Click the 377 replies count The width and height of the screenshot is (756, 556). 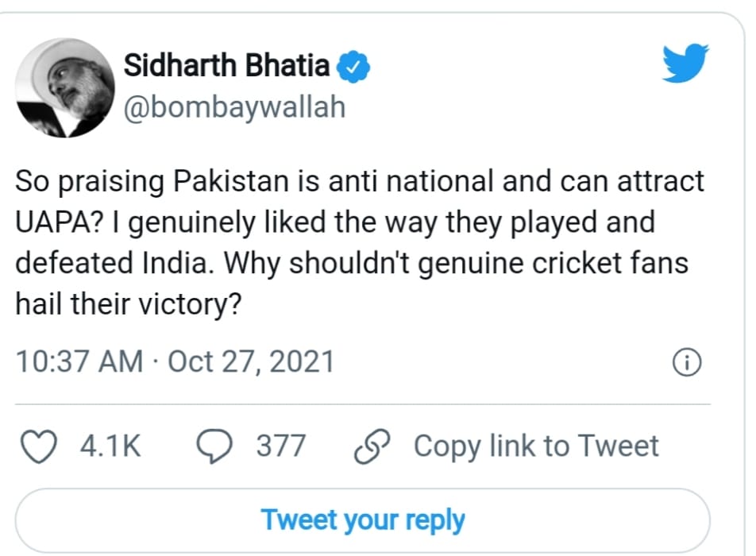pyautogui.click(x=280, y=446)
